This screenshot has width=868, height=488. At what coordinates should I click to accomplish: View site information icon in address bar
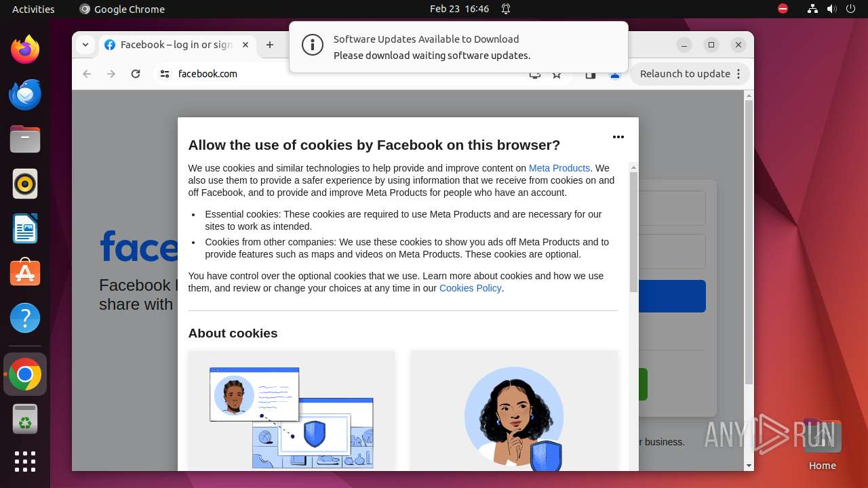click(165, 74)
